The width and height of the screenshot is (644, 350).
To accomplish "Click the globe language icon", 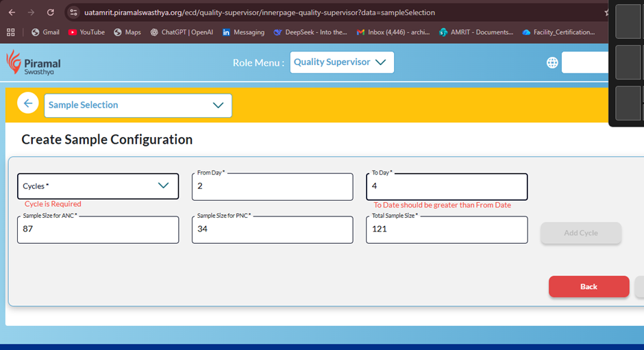I will 552,62.
